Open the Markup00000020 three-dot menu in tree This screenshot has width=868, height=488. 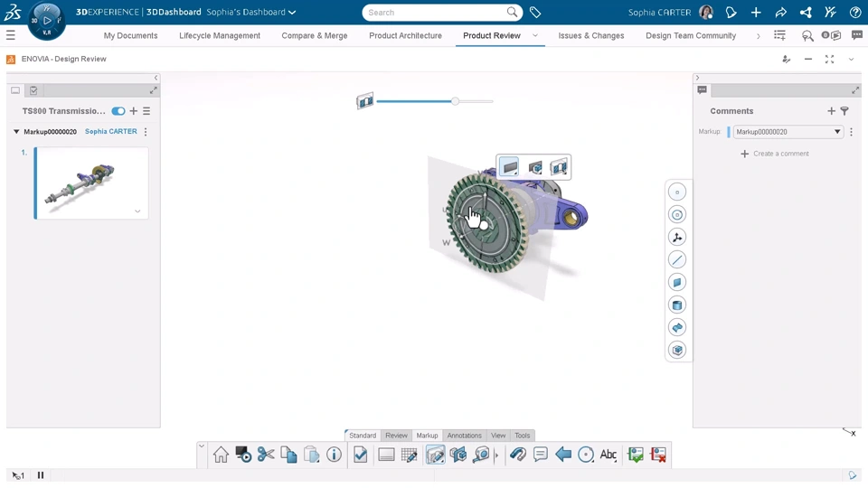coord(146,132)
